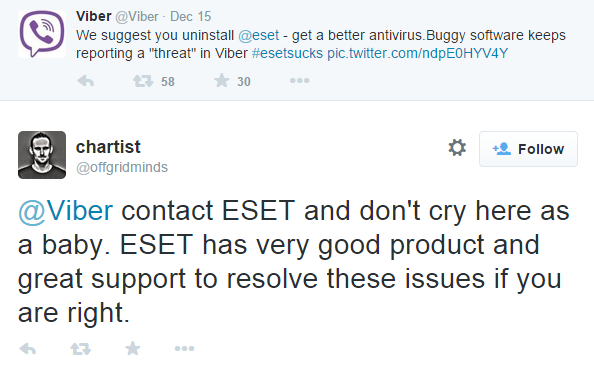
Task: Open the gear settings menu
Action: click(x=457, y=148)
